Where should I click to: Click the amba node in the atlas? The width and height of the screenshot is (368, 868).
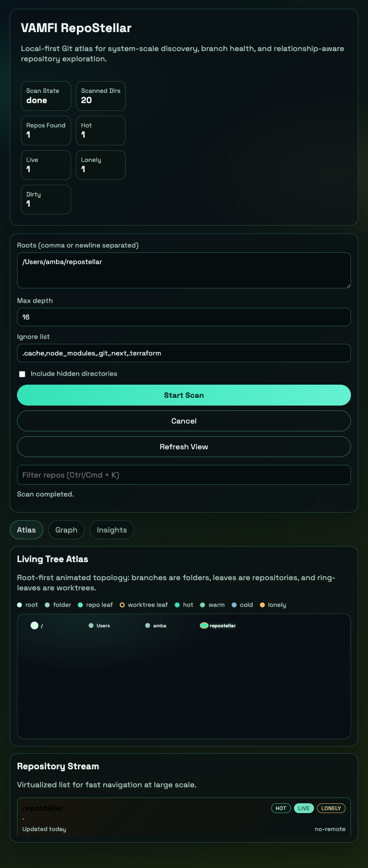(x=147, y=625)
